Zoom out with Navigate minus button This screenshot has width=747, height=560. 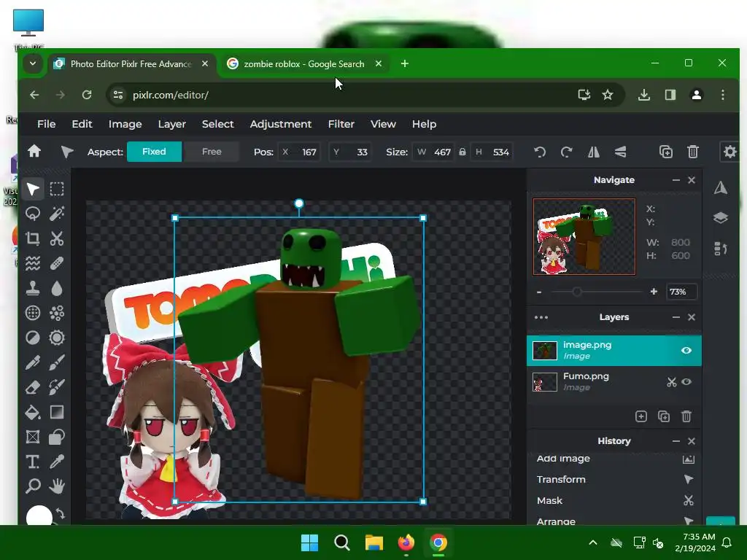(539, 292)
